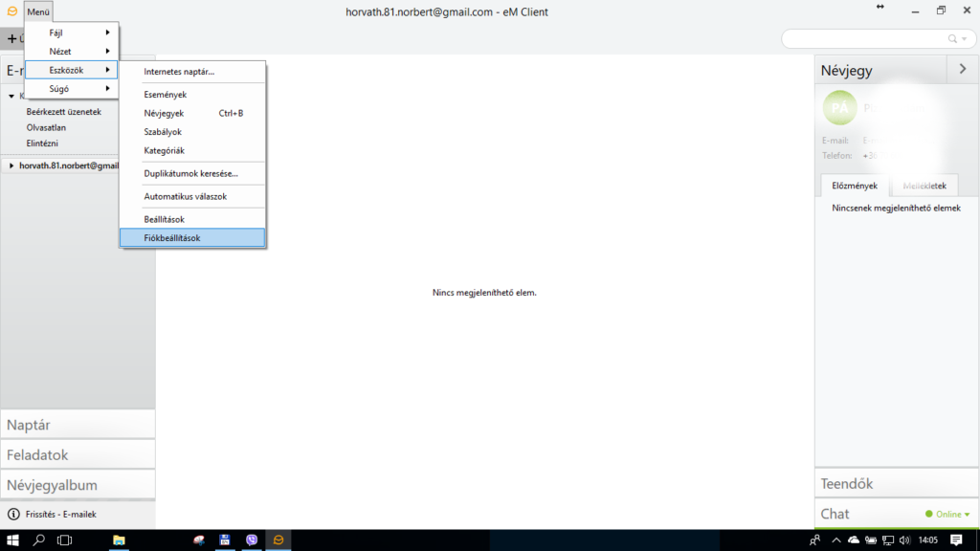Open the People tray icon

[x=814, y=540]
